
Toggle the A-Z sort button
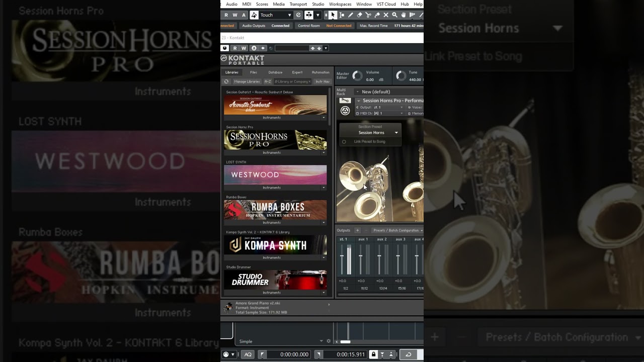pos(267,81)
